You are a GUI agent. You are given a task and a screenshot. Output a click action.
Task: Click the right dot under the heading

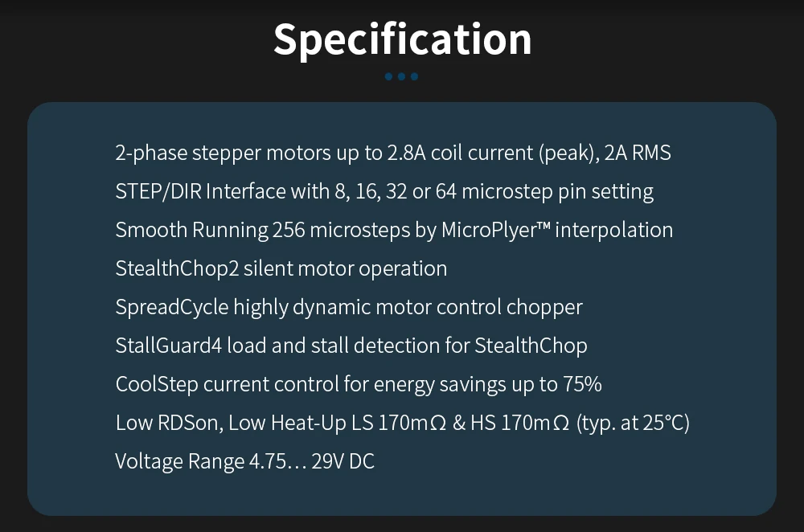click(x=414, y=76)
